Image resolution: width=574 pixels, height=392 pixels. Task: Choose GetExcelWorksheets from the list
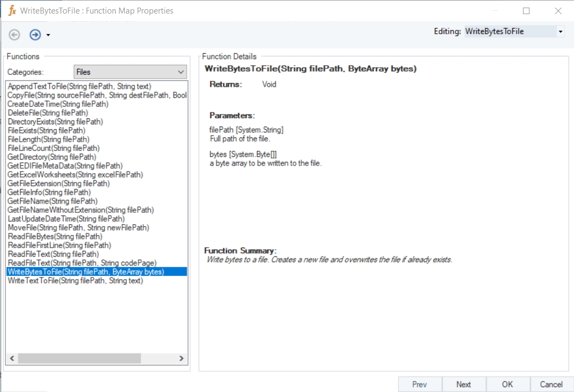point(75,175)
